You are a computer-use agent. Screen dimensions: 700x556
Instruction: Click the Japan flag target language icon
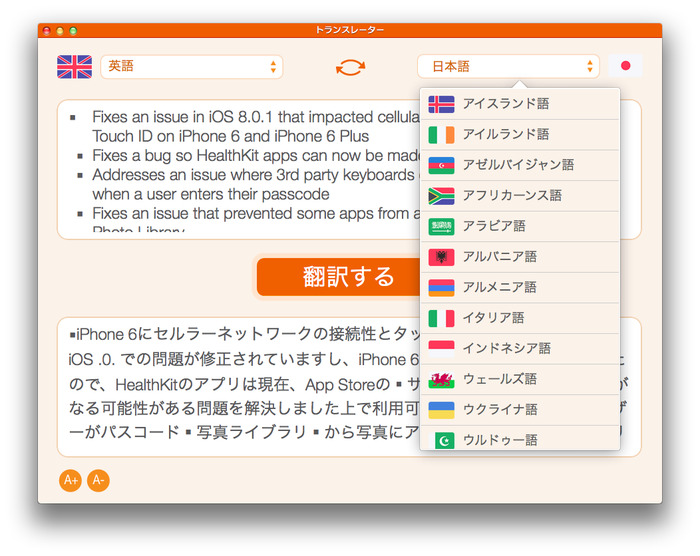625,66
